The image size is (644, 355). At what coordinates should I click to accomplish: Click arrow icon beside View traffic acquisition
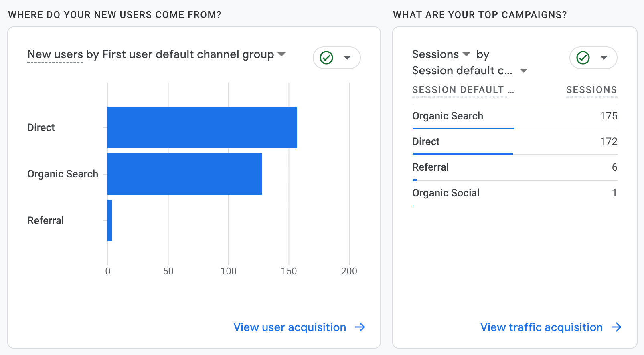point(617,327)
